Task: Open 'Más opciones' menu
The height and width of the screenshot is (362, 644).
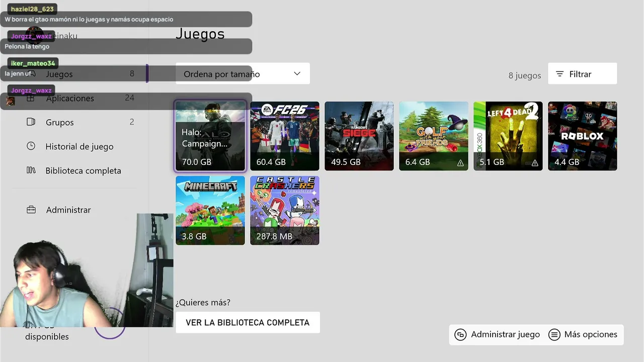Action: 583,334
